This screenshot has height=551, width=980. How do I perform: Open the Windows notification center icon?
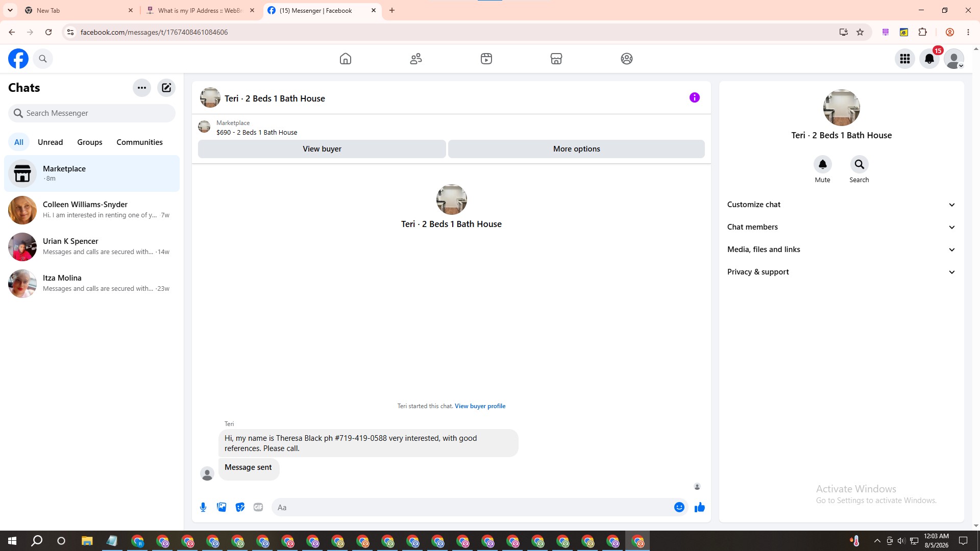click(x=963, y=541)
